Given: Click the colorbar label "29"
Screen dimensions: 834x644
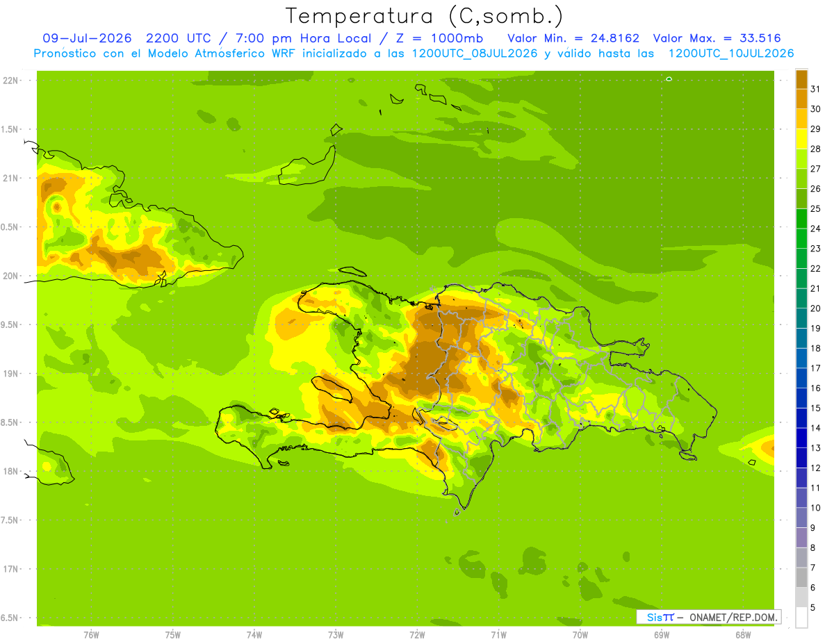Looking at the screenshot, I should [x=816, y=129].
